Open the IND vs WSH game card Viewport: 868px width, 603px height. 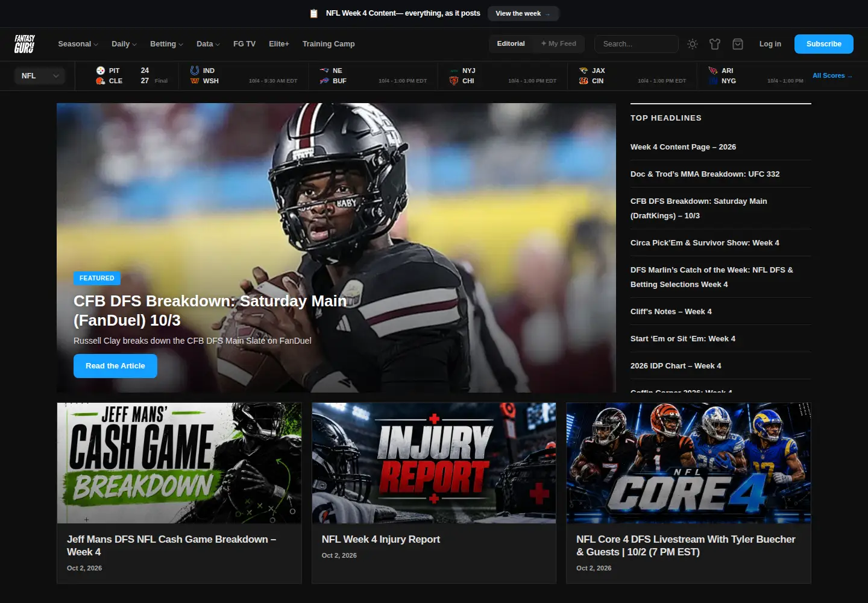[244, 76]
